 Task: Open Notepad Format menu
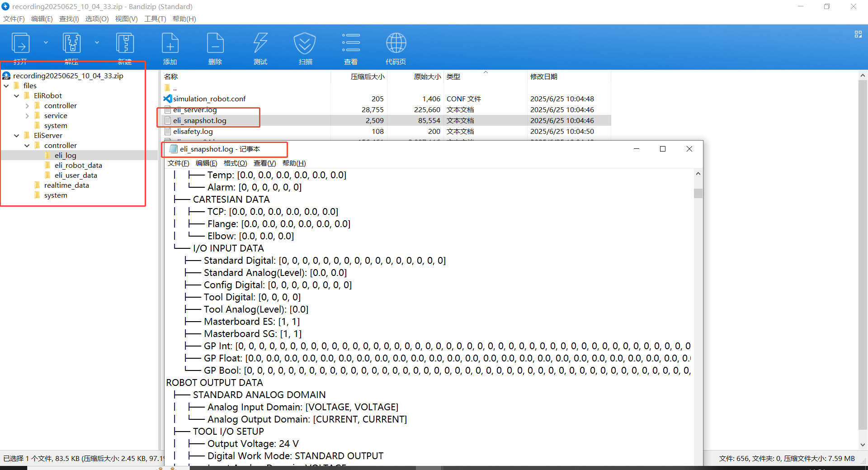tap(235, 163)
